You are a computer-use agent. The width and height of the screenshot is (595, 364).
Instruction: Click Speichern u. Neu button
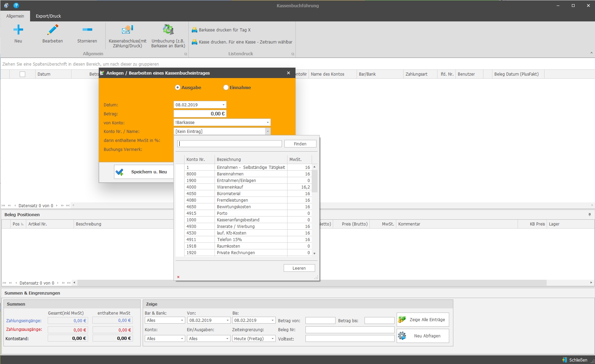point(144,172)
